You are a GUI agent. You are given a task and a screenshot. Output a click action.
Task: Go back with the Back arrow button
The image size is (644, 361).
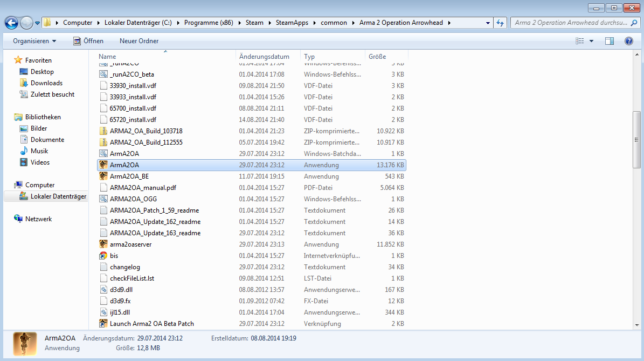[x=11, y=23]
